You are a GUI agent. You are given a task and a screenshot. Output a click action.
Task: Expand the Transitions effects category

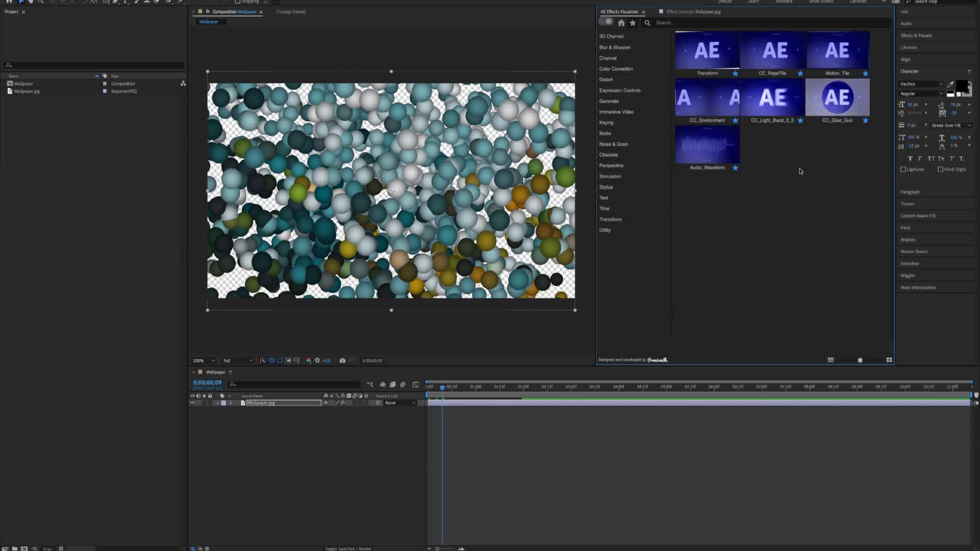(610, 219)
